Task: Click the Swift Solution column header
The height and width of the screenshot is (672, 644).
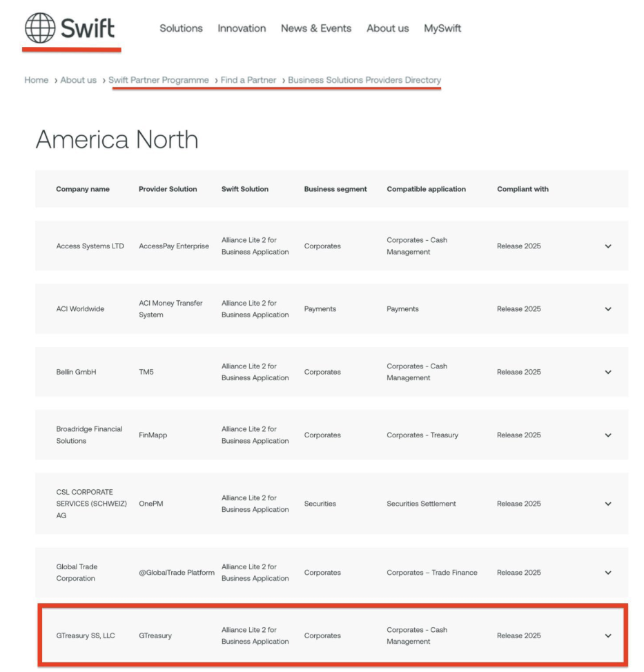Action: tap(245, 189)
